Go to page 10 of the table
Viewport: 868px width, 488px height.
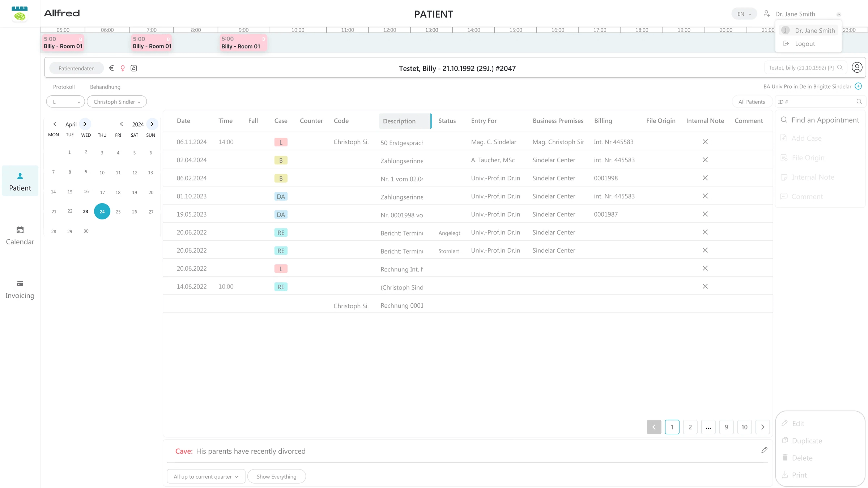click(744, 427)
